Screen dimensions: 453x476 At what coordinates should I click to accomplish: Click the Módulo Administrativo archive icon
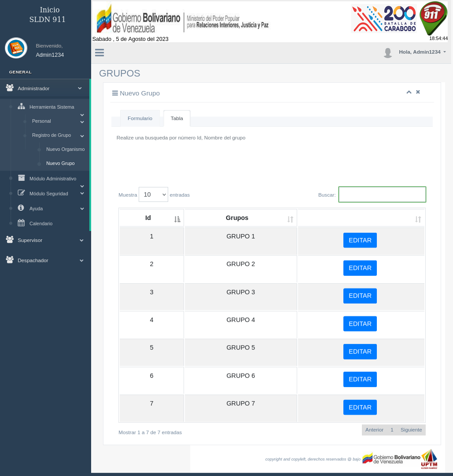click(21, 178)
